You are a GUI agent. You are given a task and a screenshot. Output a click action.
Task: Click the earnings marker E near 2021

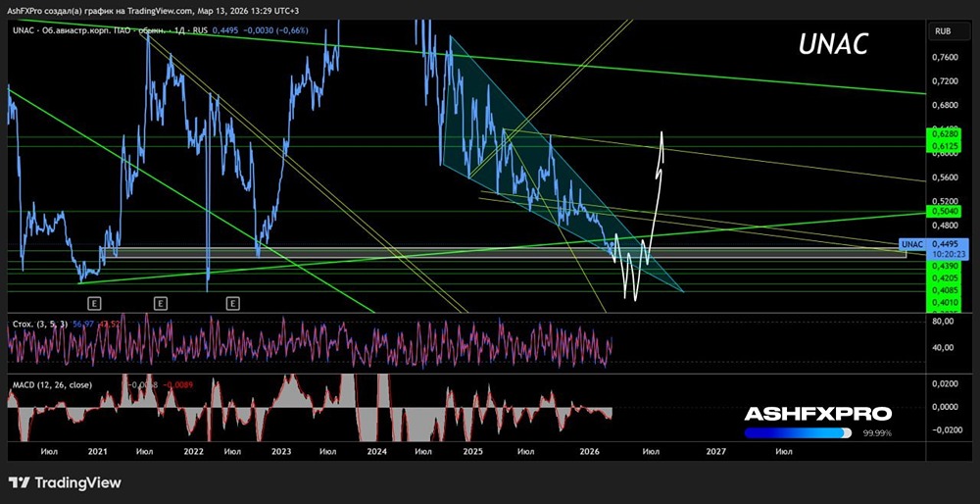95,303
